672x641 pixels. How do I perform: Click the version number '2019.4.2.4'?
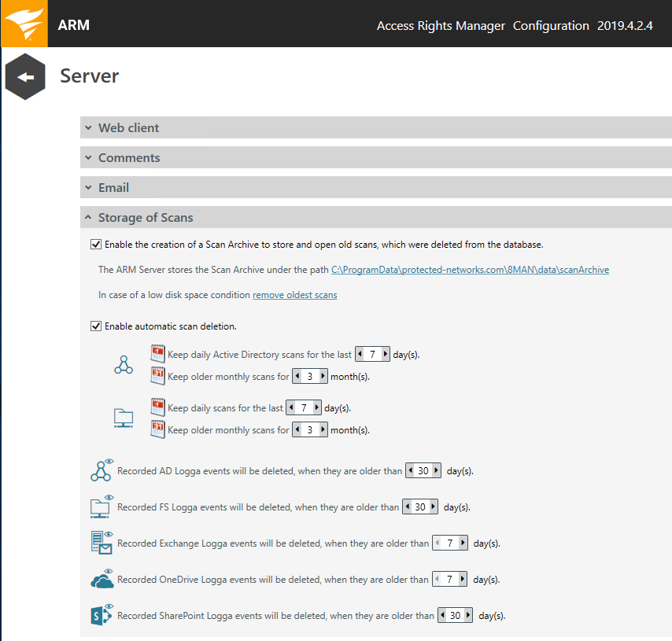tap(625, 26)
